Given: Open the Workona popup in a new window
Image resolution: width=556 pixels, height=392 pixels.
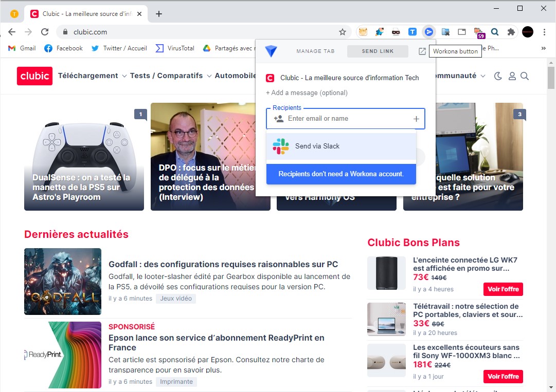Looking at the screenshot, I should tap(422, 51).
